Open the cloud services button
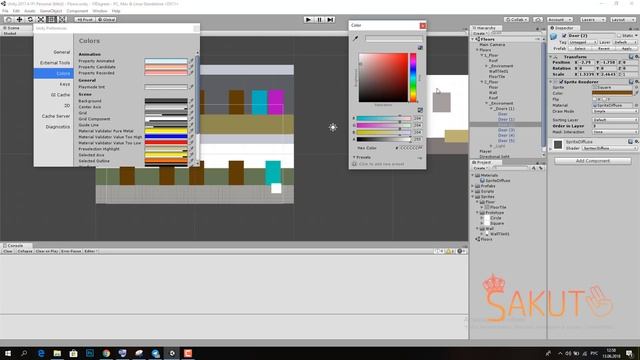Viewport: 640px width, 360px height. pos(538,19)
